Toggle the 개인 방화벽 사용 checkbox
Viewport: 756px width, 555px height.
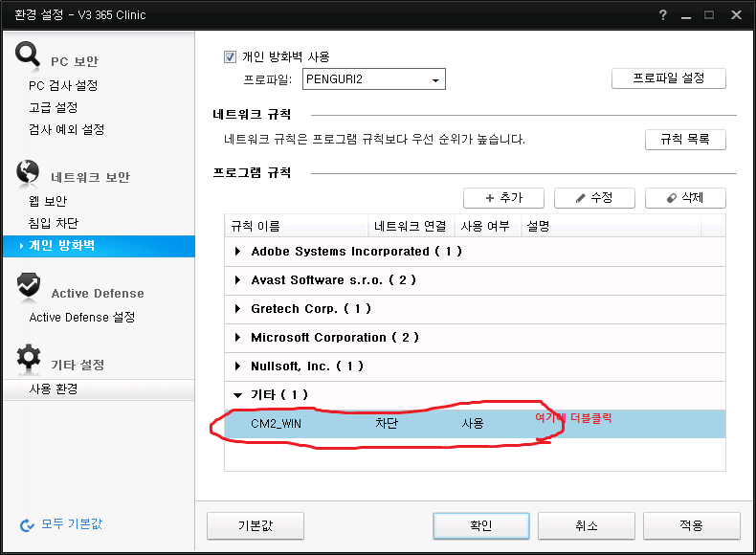click(x=230, y=56)
